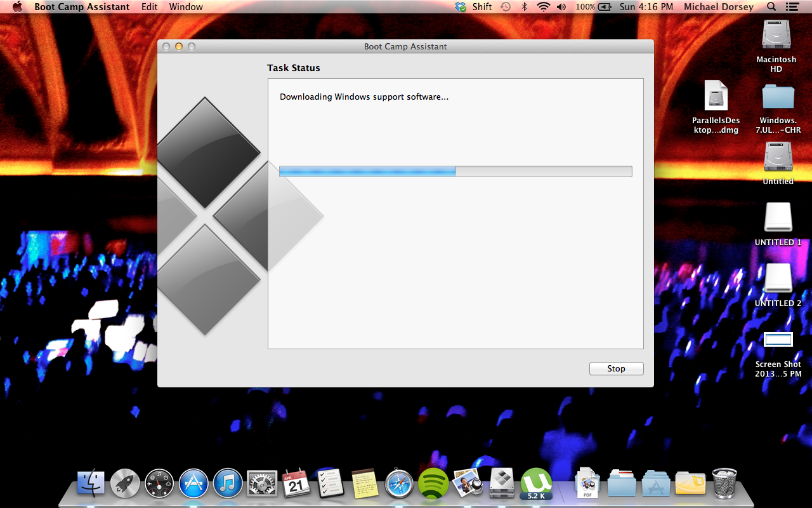Open Preview from the Dock
The height and width of the screenshot is (508, 812).
click(x=468, y=484)
